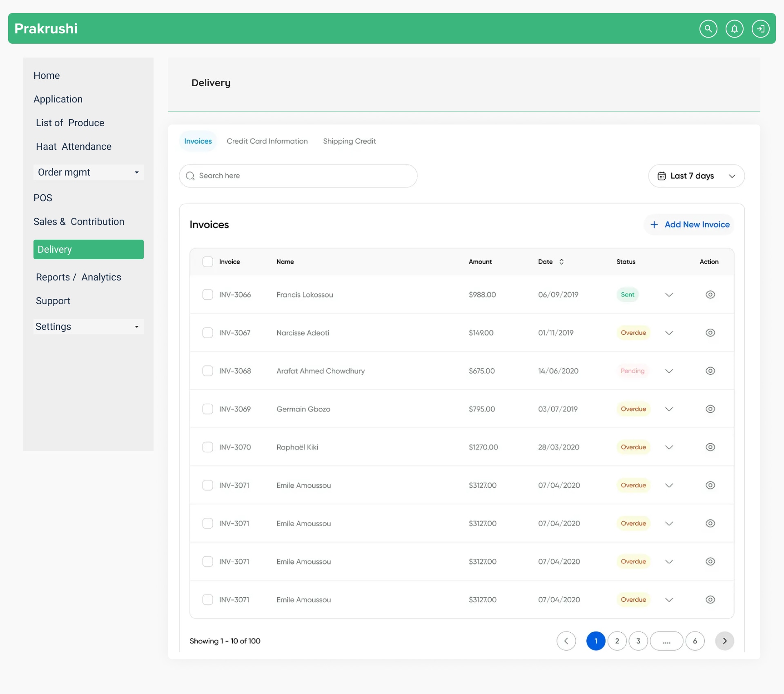View Narcisse Adeoti invoice eye icon
This screenshot has width=784, height=694.
tap(710, 333)
